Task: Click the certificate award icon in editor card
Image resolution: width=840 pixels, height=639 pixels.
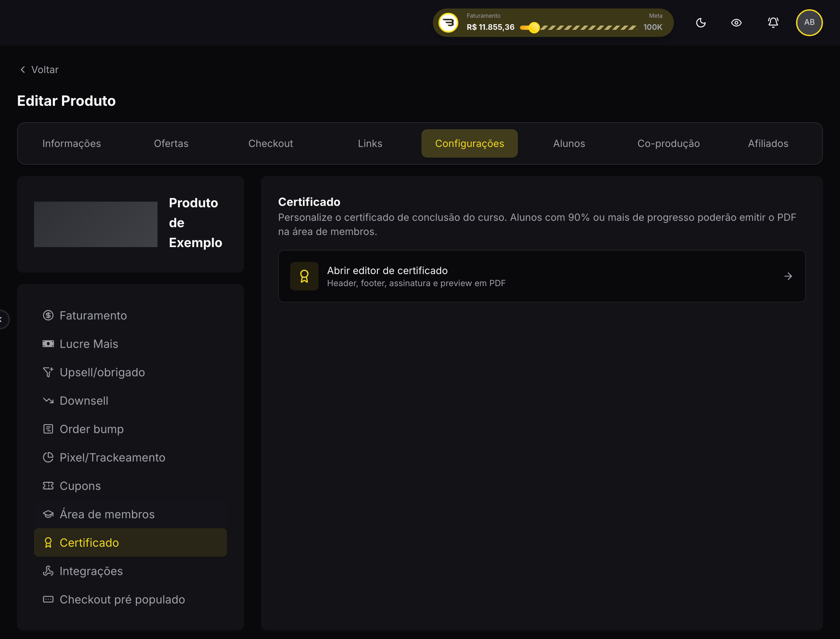Action: click(x=304, y=276)
